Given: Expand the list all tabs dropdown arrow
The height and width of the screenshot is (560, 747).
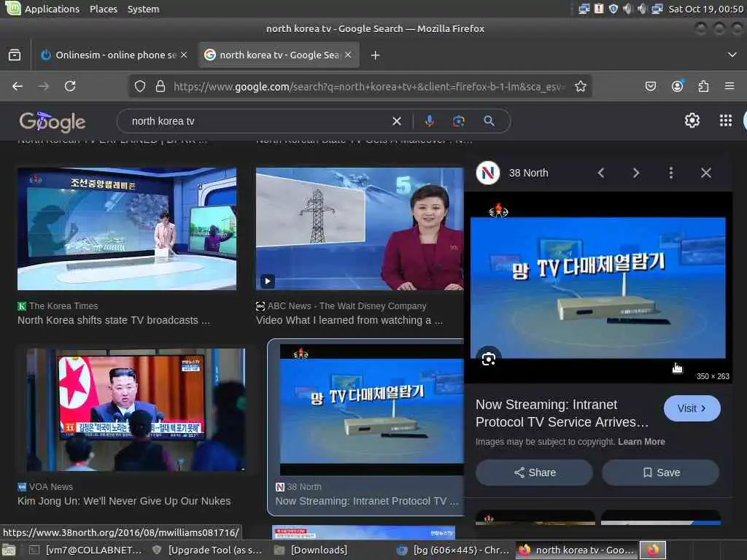Looking at the screenshot, I should (732, 55).
